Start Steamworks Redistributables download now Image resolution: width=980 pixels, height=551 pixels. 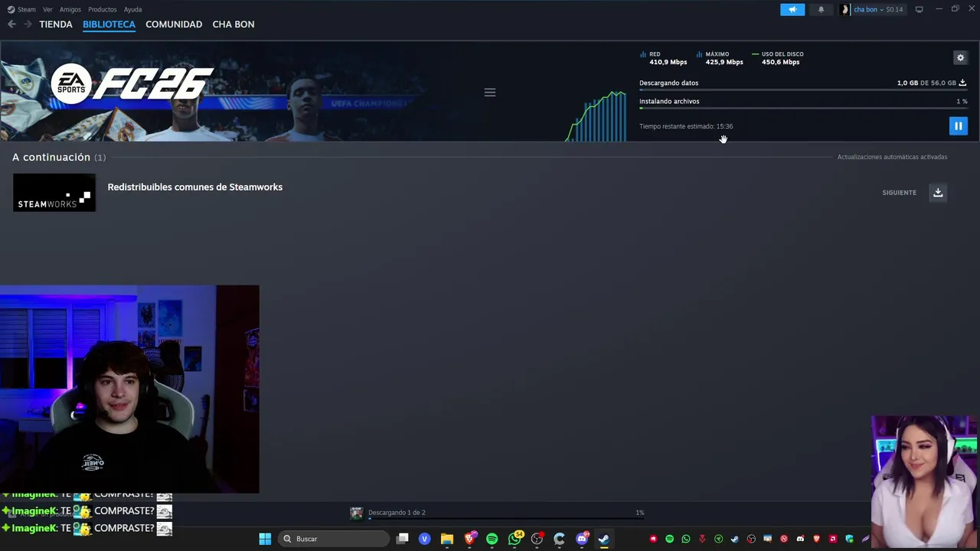point(938,192)
